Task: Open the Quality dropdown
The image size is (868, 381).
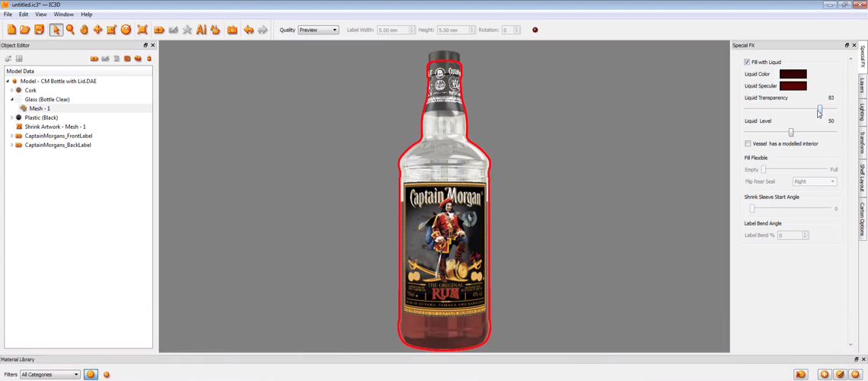Action: tap(318, 30)
